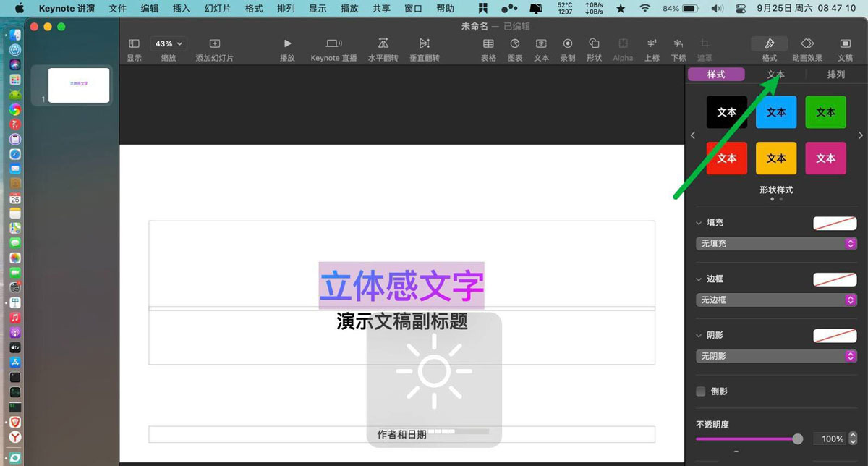868x466 pixels.
Task: Apply subscript (下标)
Action: tap(678, 48)
